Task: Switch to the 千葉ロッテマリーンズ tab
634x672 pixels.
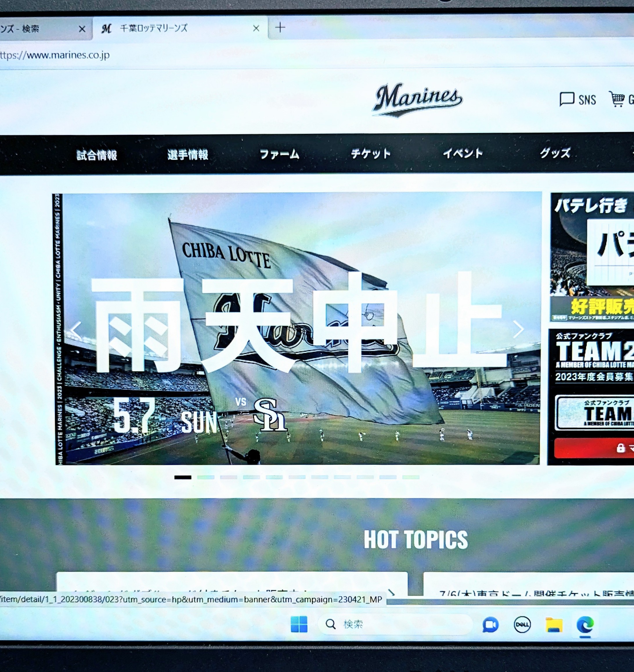Action: pyautogui.click(x=180, y=28)
